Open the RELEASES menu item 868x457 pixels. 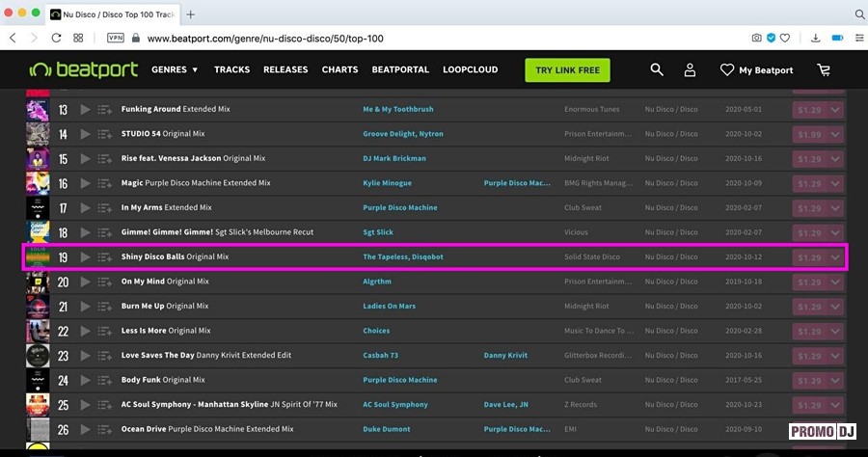tap(285, 69)
